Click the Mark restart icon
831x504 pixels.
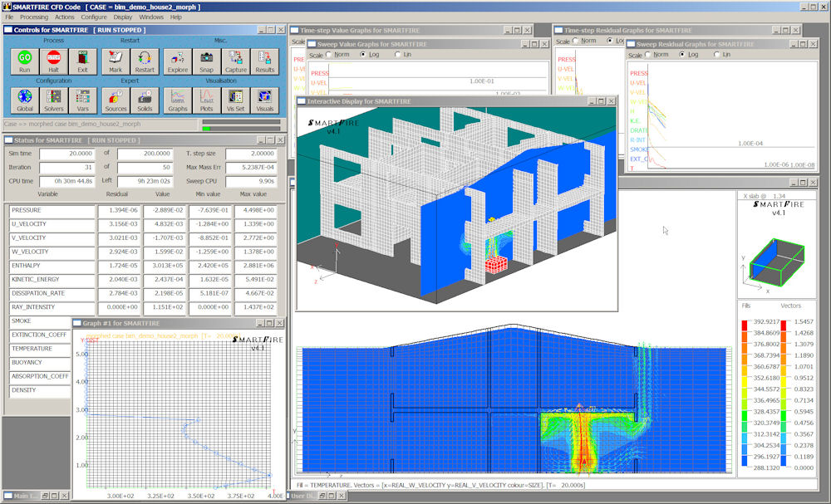point(116,61)
